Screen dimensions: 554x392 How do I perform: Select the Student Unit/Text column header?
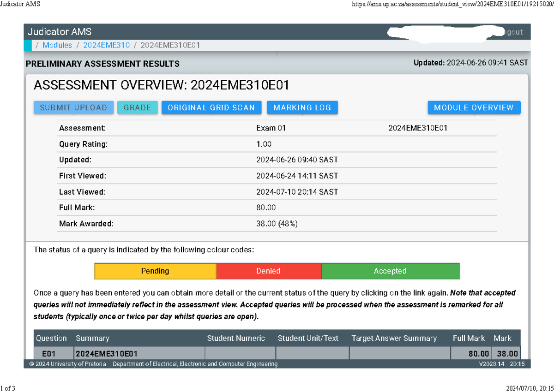(308, 338)
